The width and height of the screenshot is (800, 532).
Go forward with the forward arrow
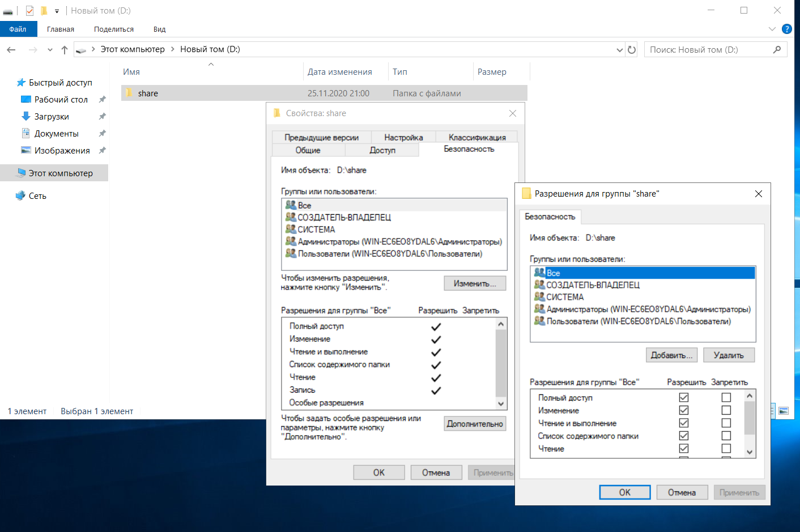coord(33,50)
